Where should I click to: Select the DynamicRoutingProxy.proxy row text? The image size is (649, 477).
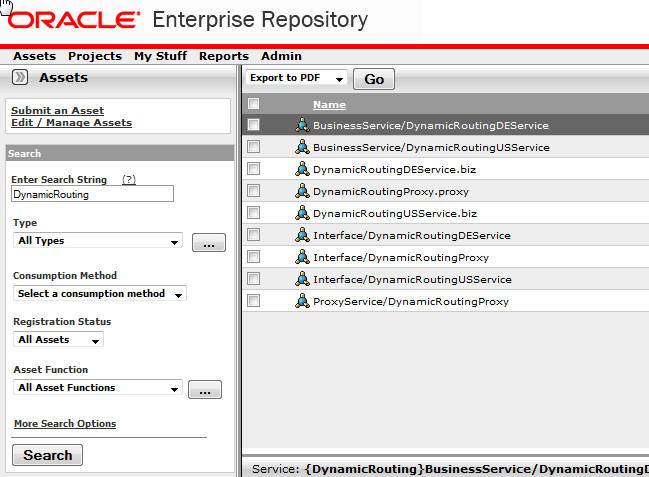tap(391, 192)
